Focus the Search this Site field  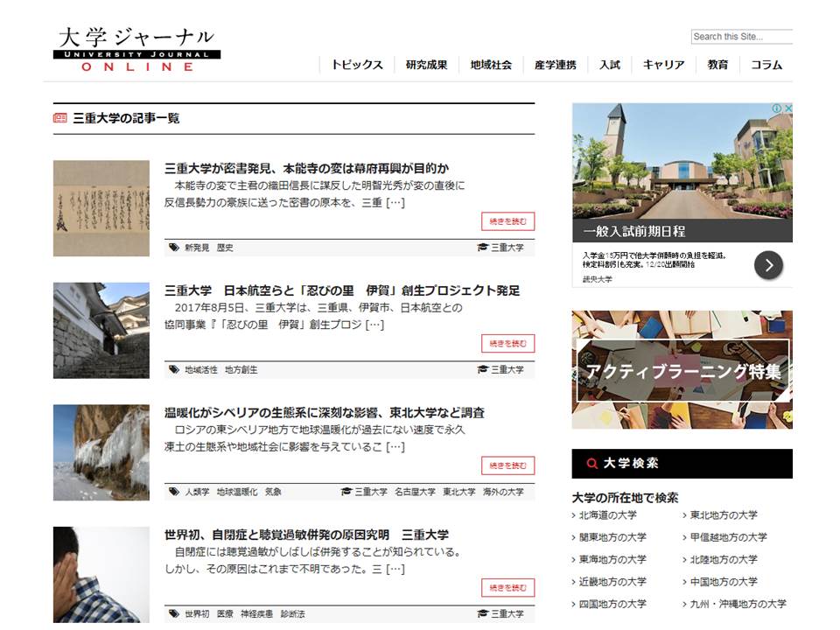[742, 37]
